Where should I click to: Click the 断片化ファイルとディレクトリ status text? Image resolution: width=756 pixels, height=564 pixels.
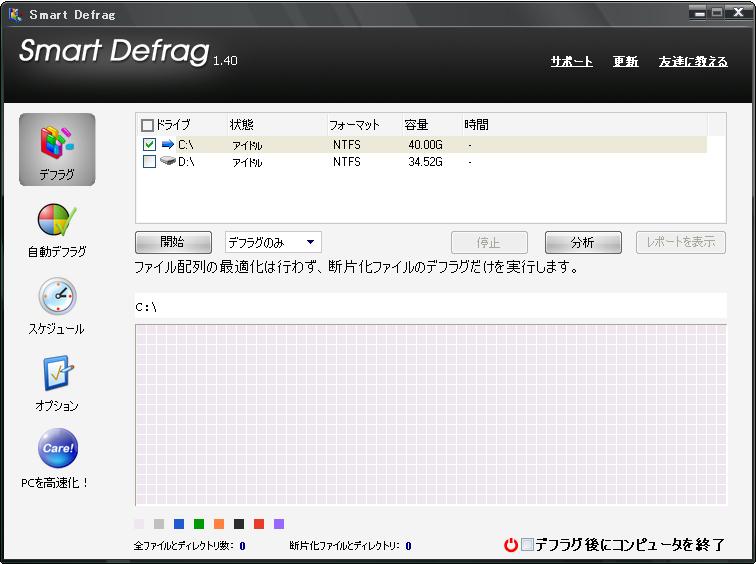click(x=350, y=546)
